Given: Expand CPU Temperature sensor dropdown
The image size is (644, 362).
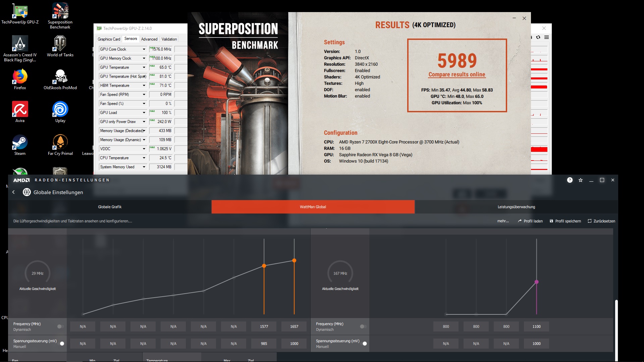Looking at the screenshot, I should pos(144,158).
